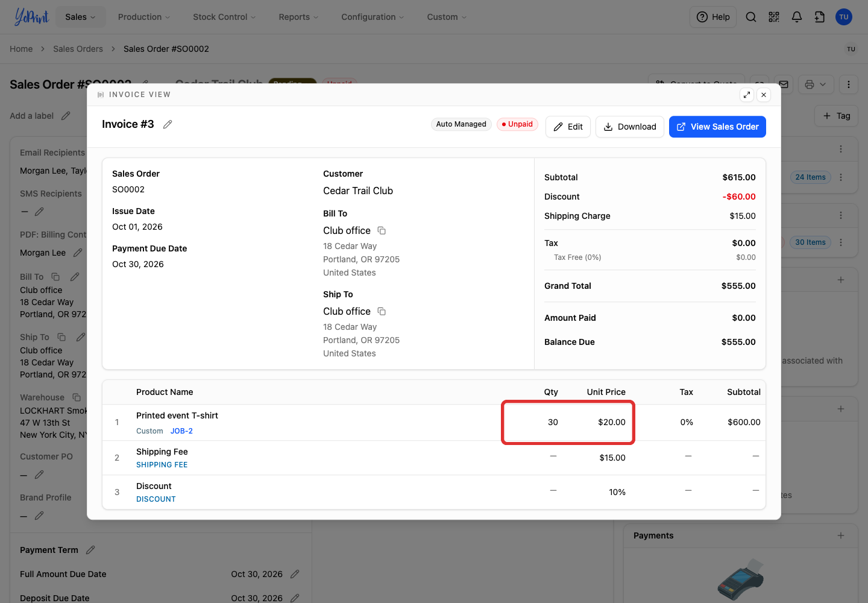Open the Help button
This screenshot has width=868, height=603.
point(713,17)
